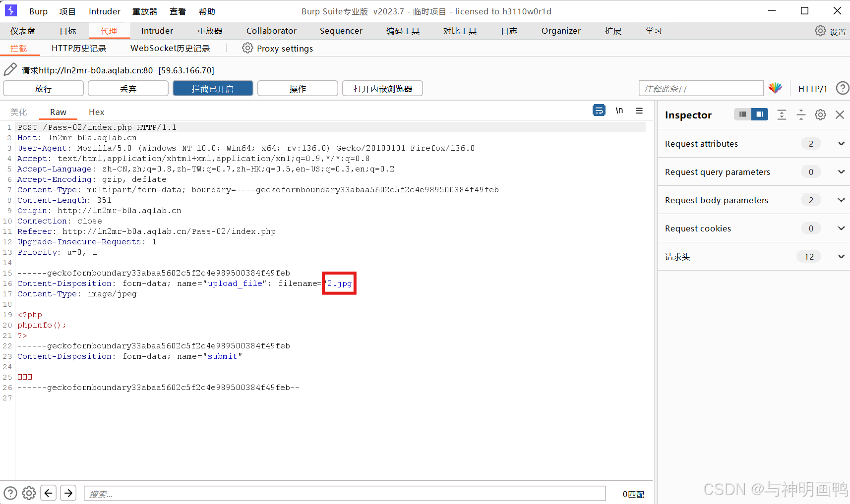Click the bottom-left help icon

(x=10, y=493)
